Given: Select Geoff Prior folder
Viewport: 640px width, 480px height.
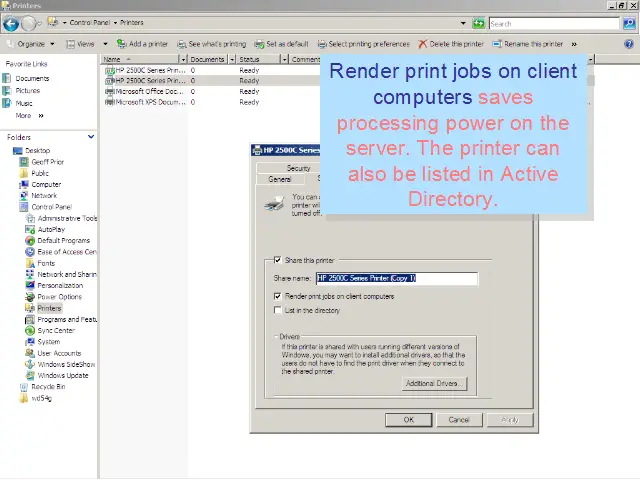Looking at the screenshot, I should [42, 162].
